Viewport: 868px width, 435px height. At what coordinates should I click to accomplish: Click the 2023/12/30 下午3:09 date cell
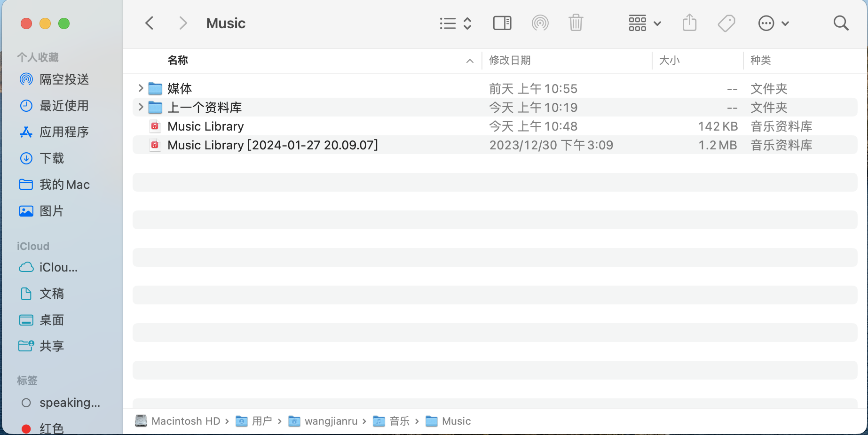pyautogui.click(x=551, y=145)
